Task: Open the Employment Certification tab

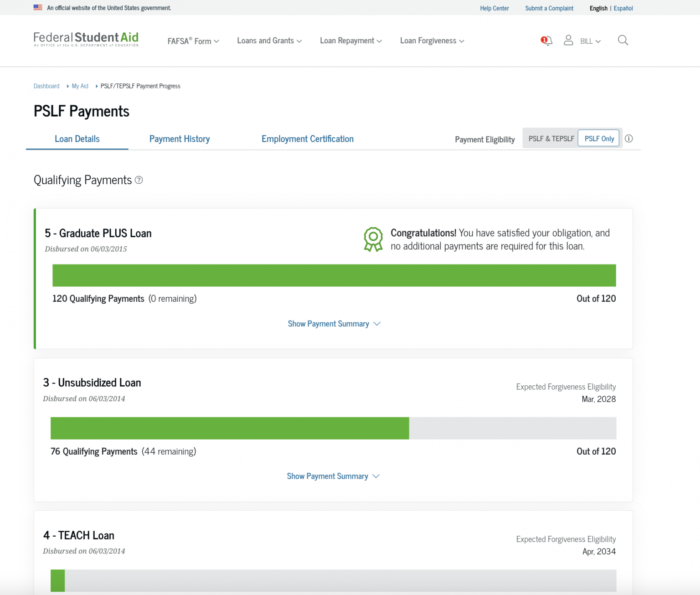Action: tap(307, 139)
